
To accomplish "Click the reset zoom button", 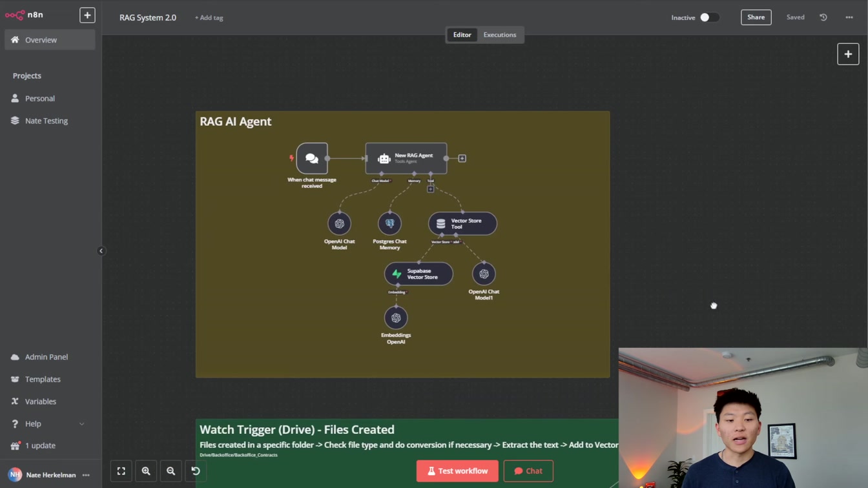I will coord(196,471).
